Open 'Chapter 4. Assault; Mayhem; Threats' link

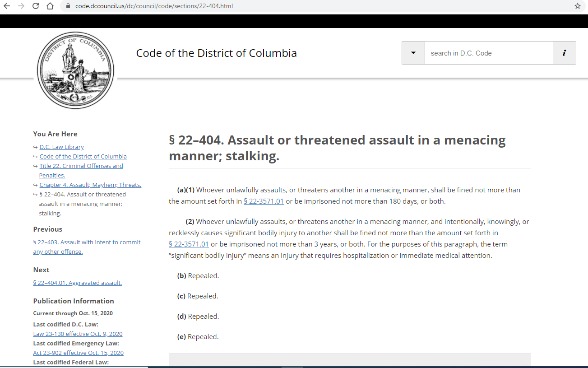pyautogui.click(x=90, y=185)
